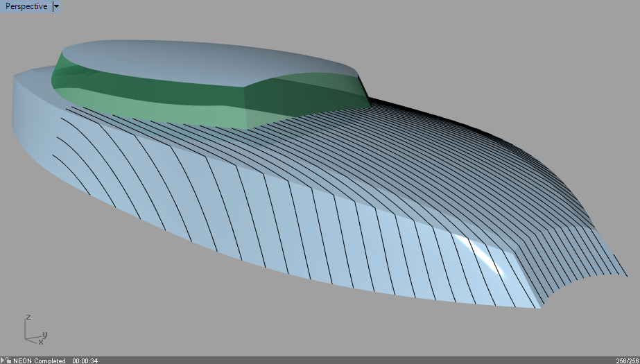This screenshot has height=364, width=640.
Task: Toggle the Neon lock icon
Action: 8,361
